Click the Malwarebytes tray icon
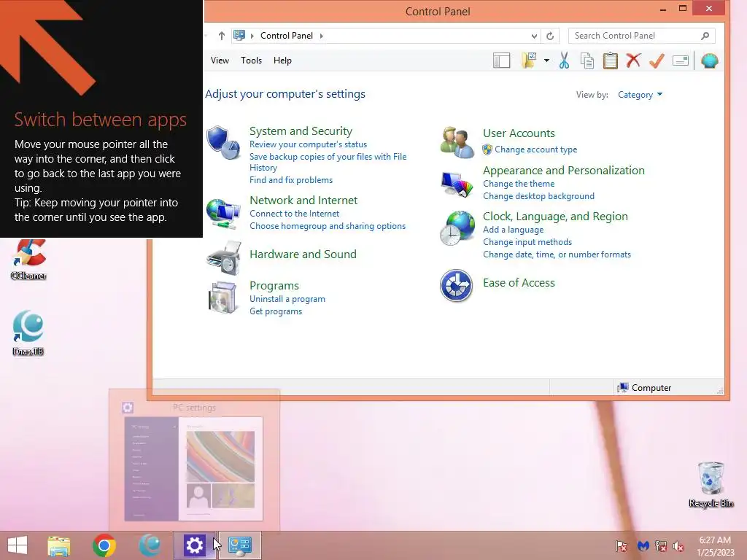This screenshot has width=747, height=560. [643, 546]
